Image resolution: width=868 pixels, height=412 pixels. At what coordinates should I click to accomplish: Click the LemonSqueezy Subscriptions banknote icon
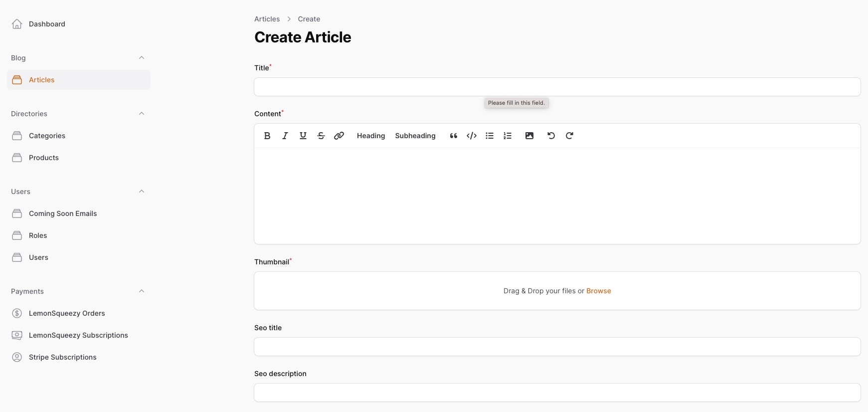17,335
